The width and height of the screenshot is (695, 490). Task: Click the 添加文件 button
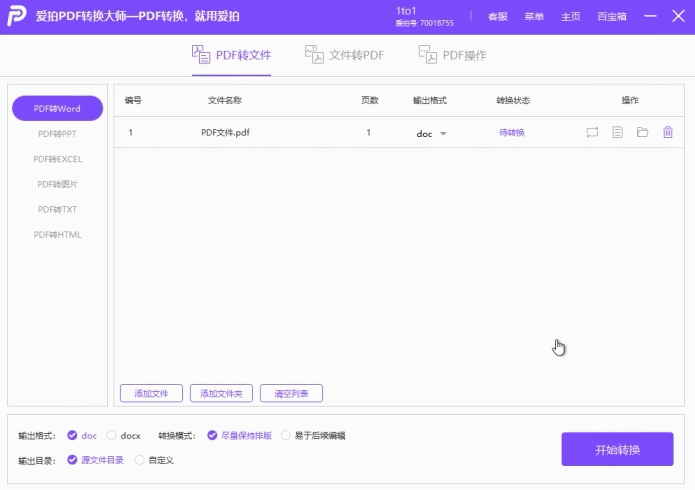(x=151, y=393)
